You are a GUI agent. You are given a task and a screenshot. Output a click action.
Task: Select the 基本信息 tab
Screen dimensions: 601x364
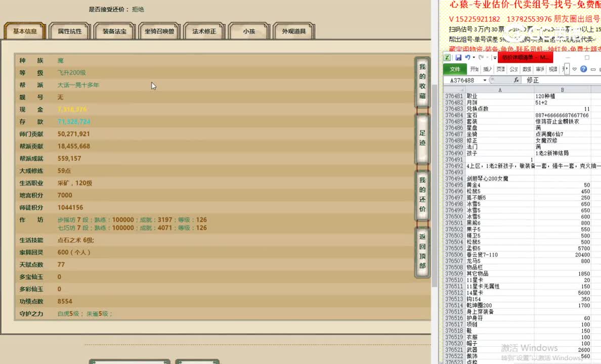pos(25,31)
